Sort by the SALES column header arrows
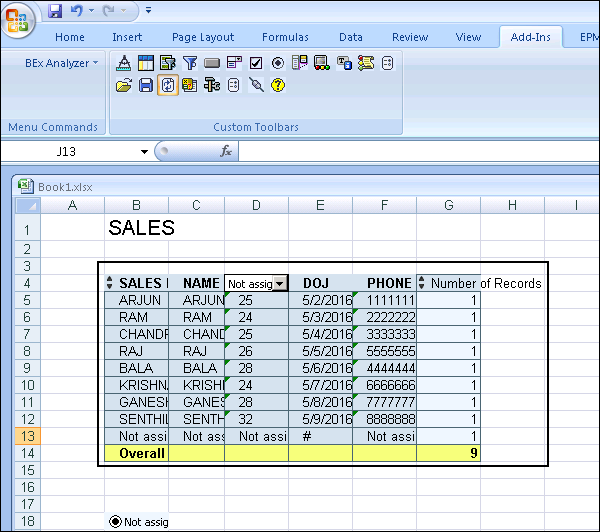The height and width of the screenshot is (532, 600). click(110, 284)
